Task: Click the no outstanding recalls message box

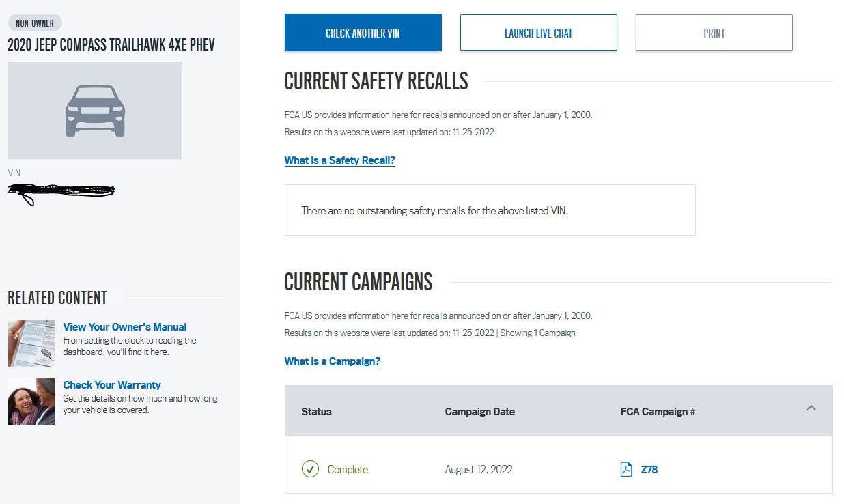Action: point(490,210)
